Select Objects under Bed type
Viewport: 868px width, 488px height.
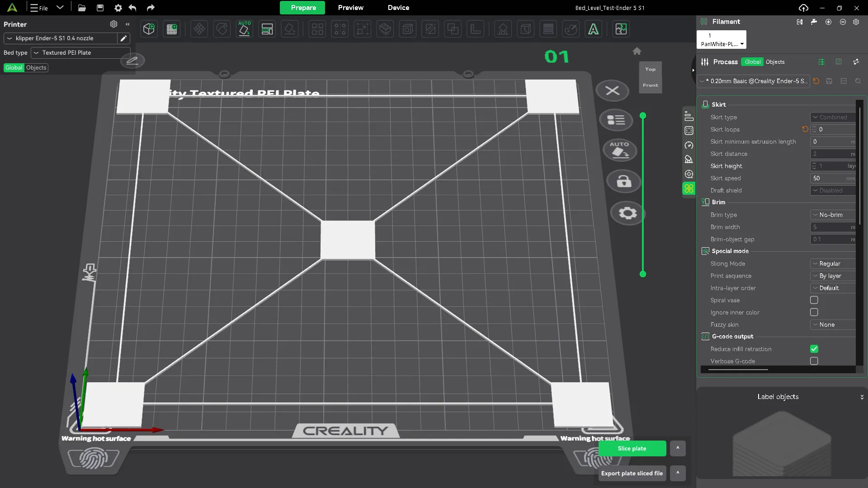tap(36, 68)
